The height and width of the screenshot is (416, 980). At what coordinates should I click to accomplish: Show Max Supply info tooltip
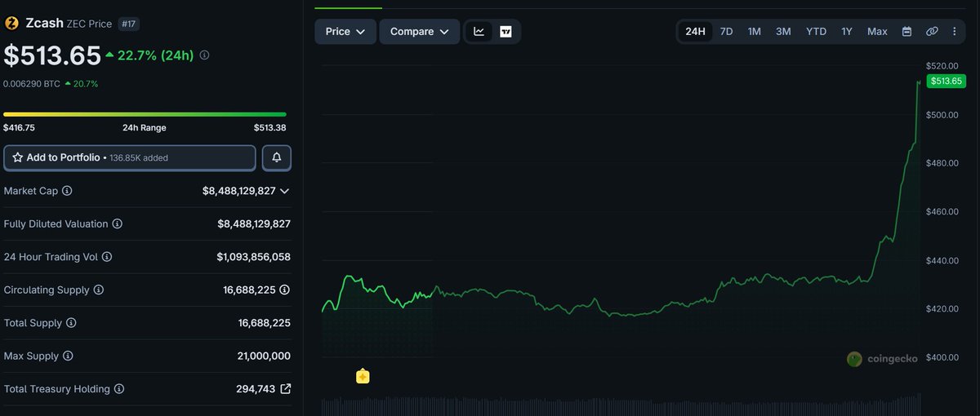click(68, 356)
